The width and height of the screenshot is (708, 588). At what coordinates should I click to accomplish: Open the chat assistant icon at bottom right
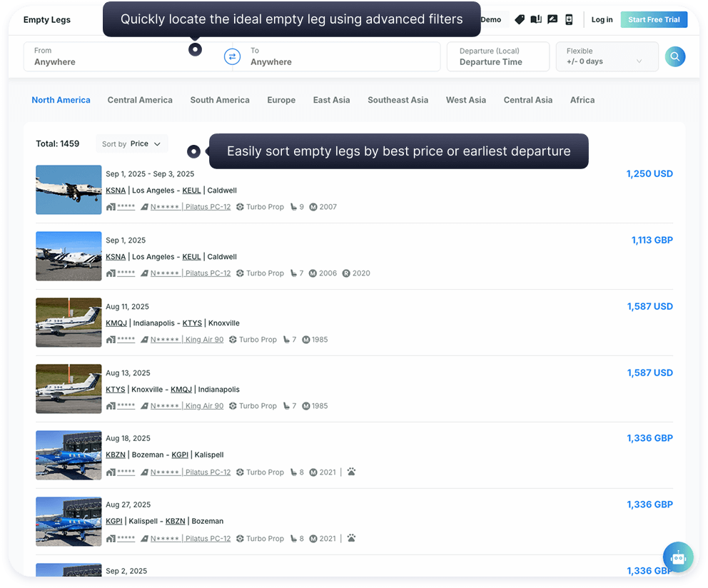(677, 557)
